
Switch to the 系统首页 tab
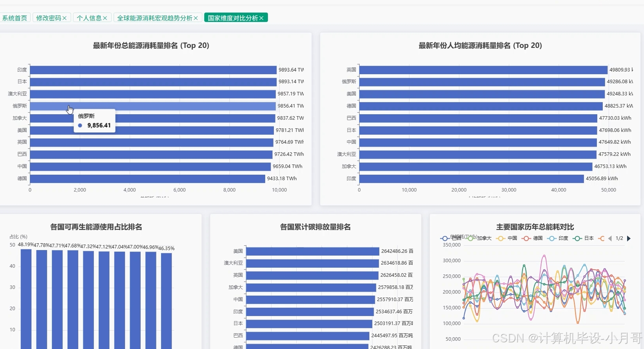(15, 18)
